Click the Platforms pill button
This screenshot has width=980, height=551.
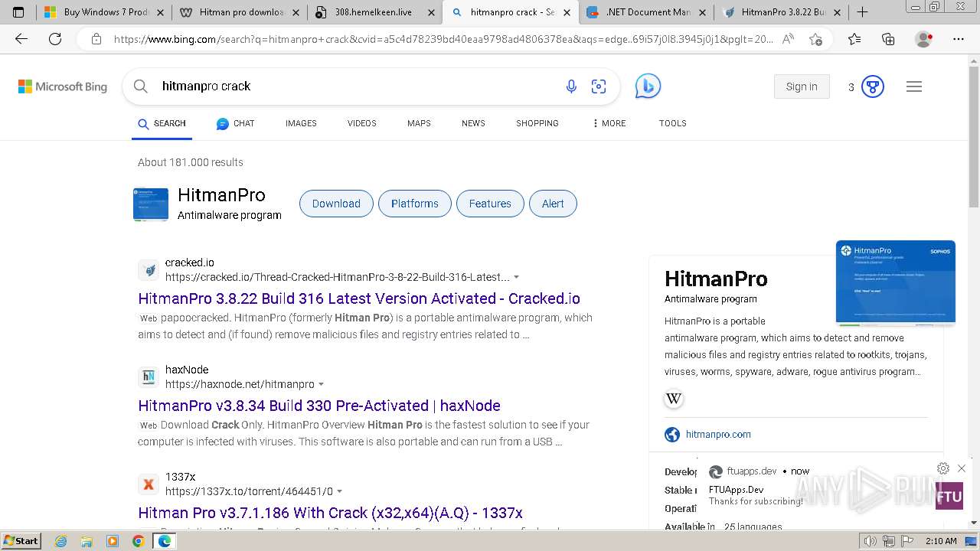pos(415,204)
